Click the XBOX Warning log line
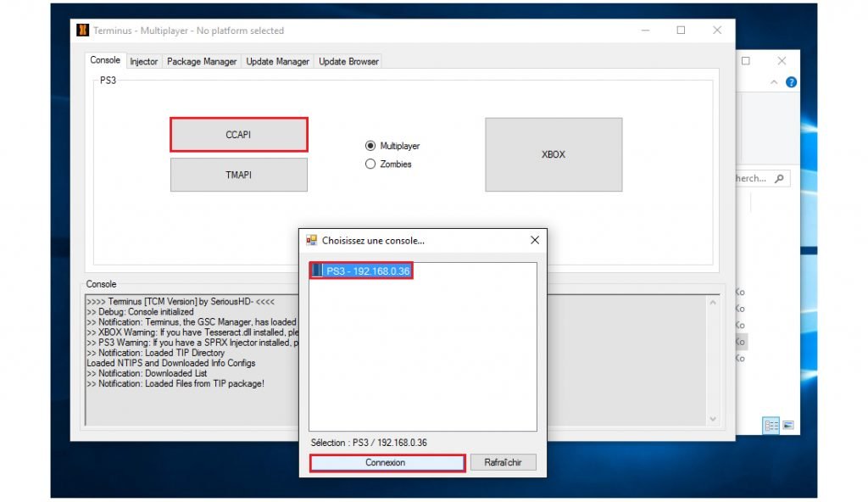 click(192, 332)
